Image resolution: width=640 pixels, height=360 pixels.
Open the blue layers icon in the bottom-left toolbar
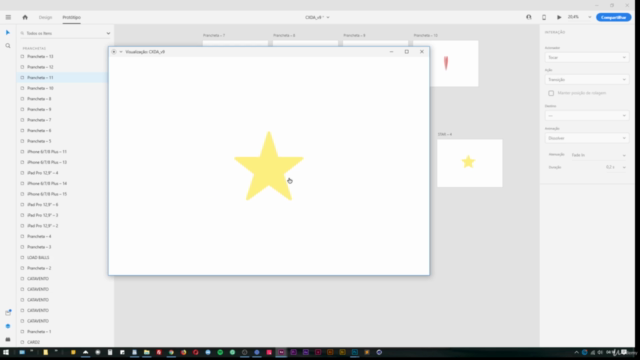coord(8,326)
